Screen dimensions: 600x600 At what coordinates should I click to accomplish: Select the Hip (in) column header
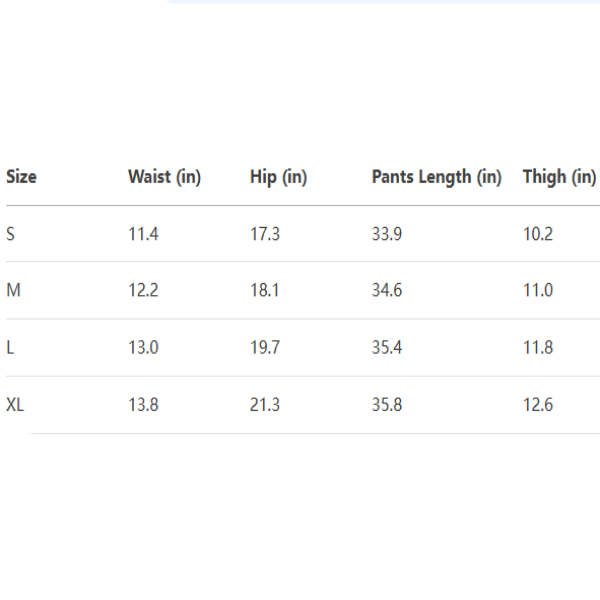[x=278, y=177]
